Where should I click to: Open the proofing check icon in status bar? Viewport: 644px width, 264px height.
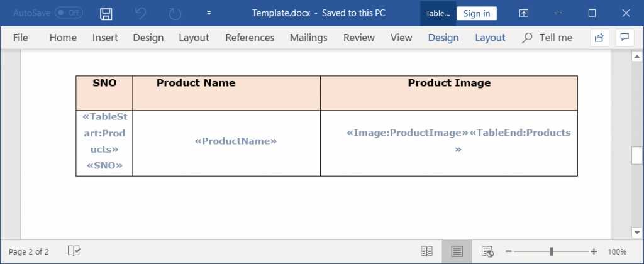[74, 251]
